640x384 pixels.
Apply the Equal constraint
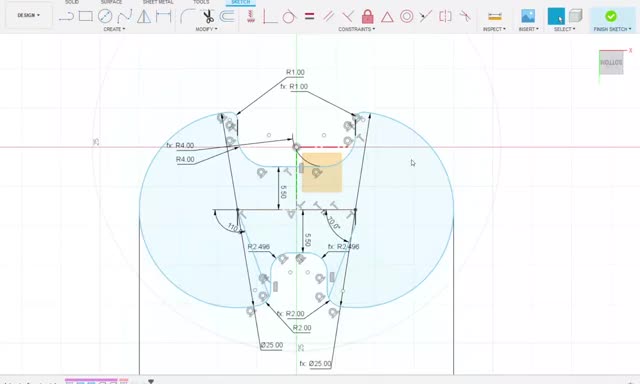pyautogui.click(x=309, y=16)
